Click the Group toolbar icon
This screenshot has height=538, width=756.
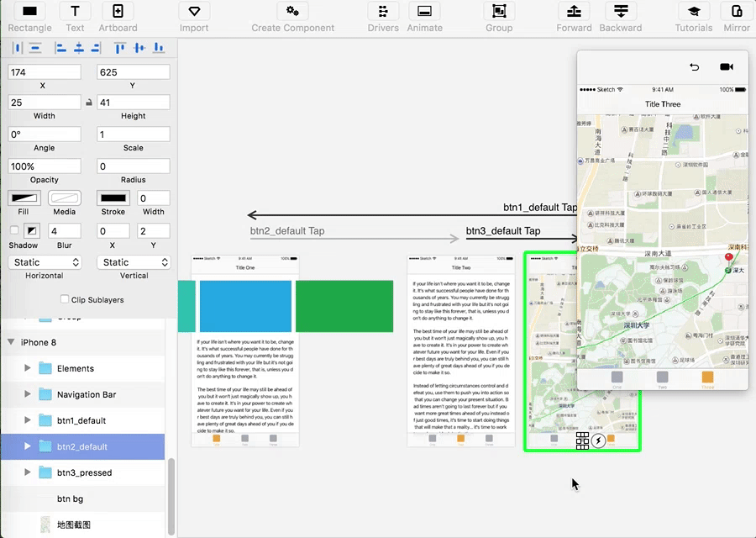pyautogui.click(x=499, y=12)
